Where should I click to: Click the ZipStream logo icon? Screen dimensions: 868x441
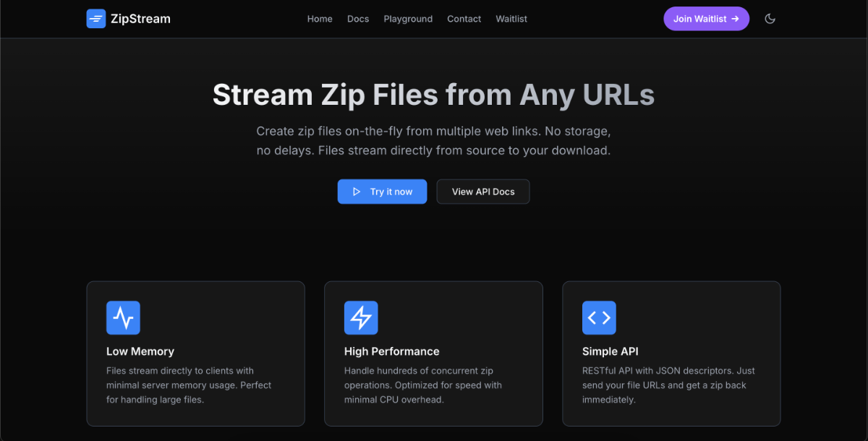(x=95, y=19)
